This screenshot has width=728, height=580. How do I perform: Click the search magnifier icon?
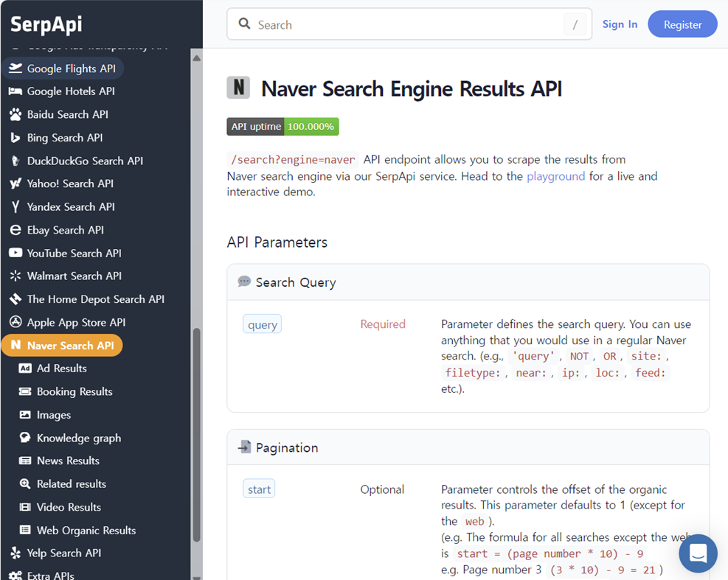point(244,24)
